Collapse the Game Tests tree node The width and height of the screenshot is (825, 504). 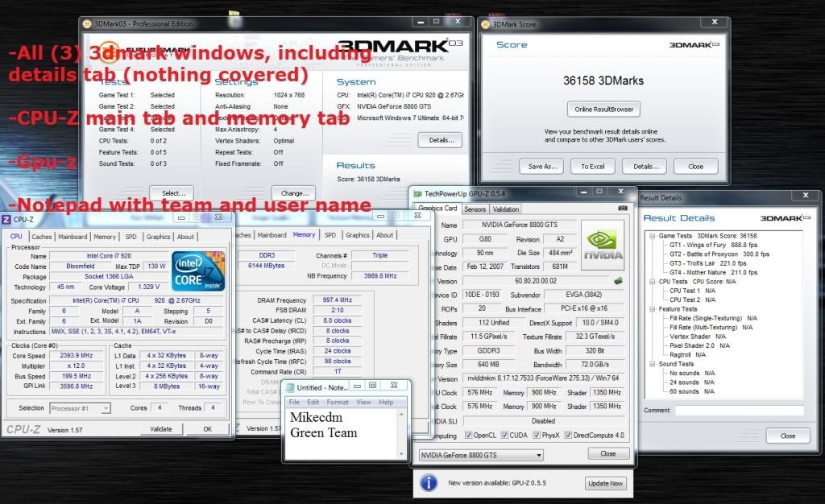click(x=653, y=236)
